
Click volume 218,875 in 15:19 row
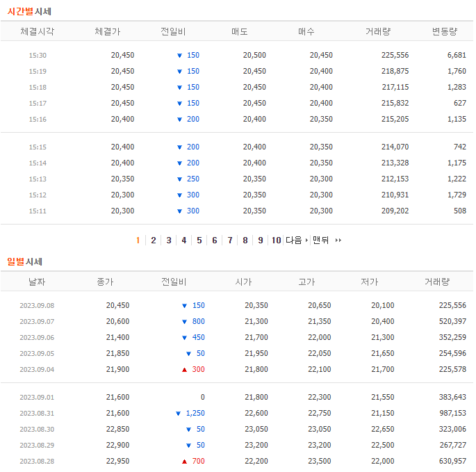pos(395,71)
